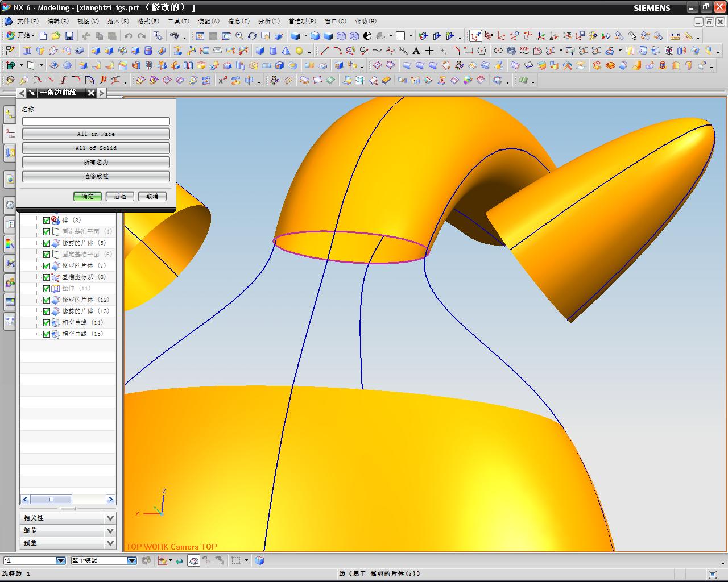Toggle checkbox for 修剪的片体 (7)
The image size is (728, 582).
tap(47, 265)
